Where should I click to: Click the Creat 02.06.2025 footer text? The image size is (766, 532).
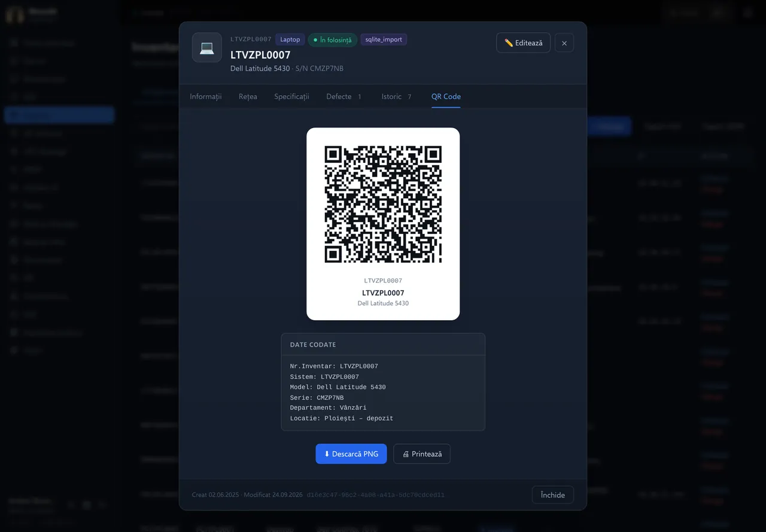point(215,495)
